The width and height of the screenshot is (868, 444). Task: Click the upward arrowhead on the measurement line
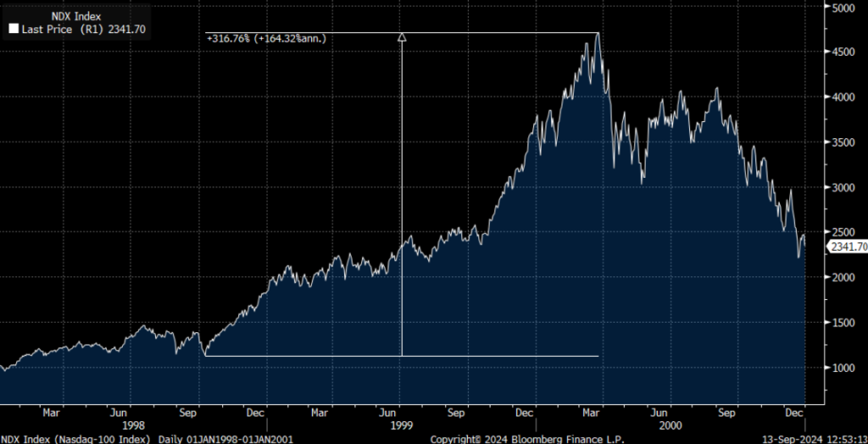(x=402, y=37)
